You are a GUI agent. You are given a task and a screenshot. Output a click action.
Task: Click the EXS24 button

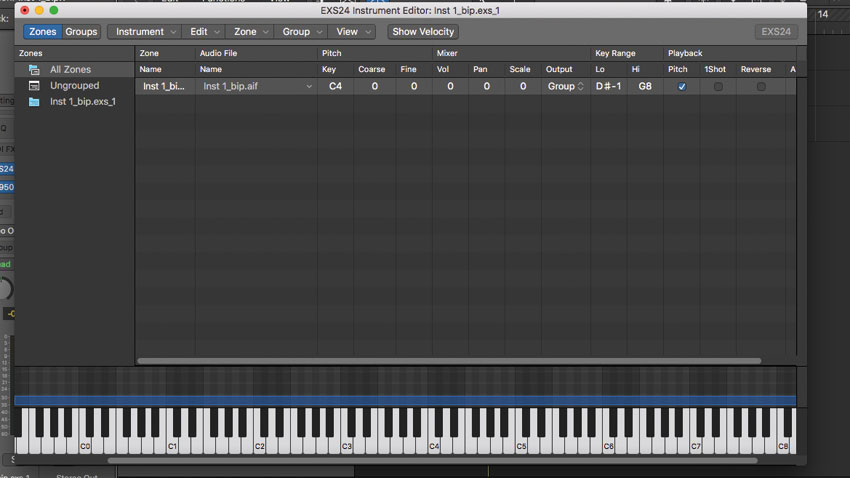click(x=776, y=31)
